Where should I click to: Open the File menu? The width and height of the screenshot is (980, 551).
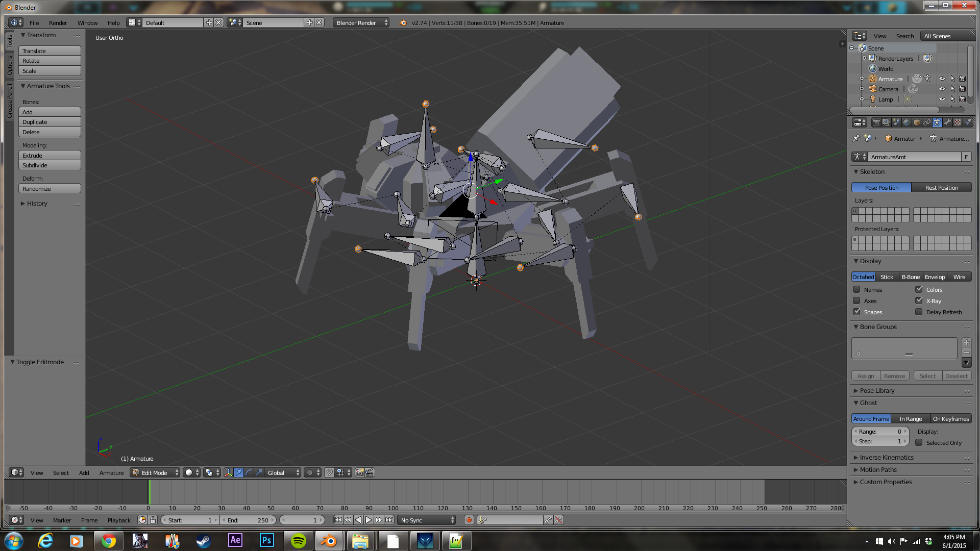tap(34, 22)
